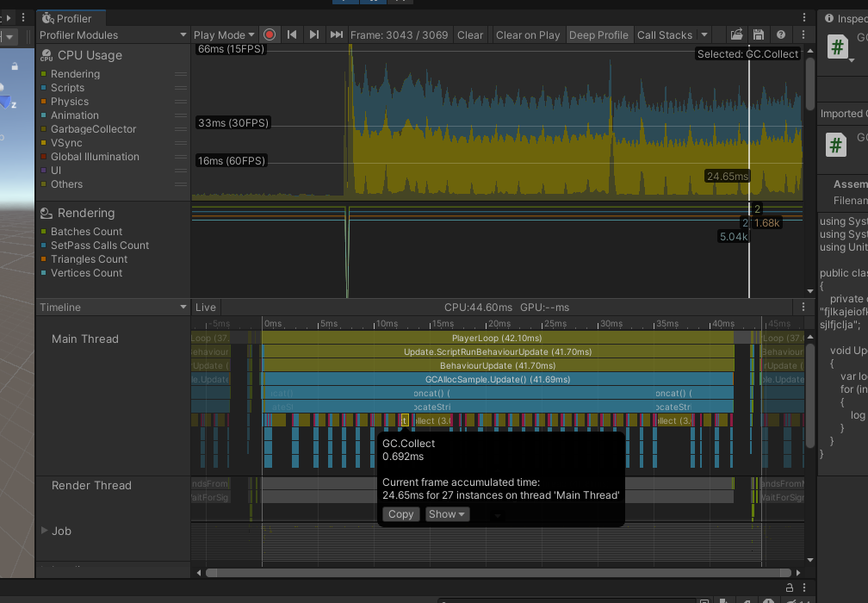This screenshot has width=868, height=603.
Task: Expand the Job thread group
Action: pos(45,532)
